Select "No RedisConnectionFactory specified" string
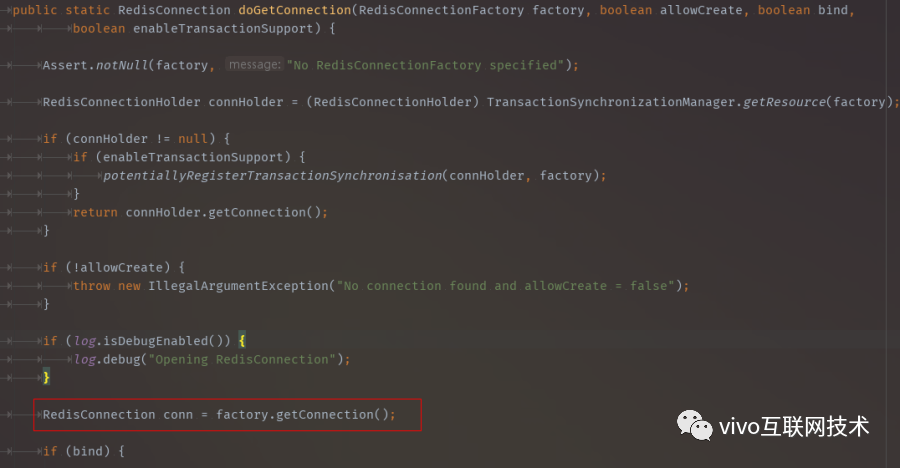Viewport: 900px width, 468px height. [x=425, y=65]
